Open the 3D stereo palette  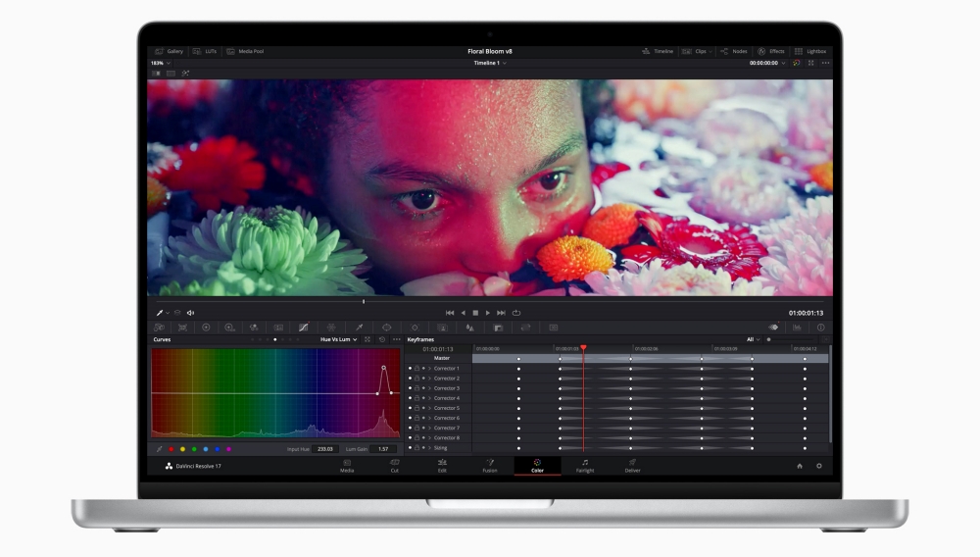(553, 328)
